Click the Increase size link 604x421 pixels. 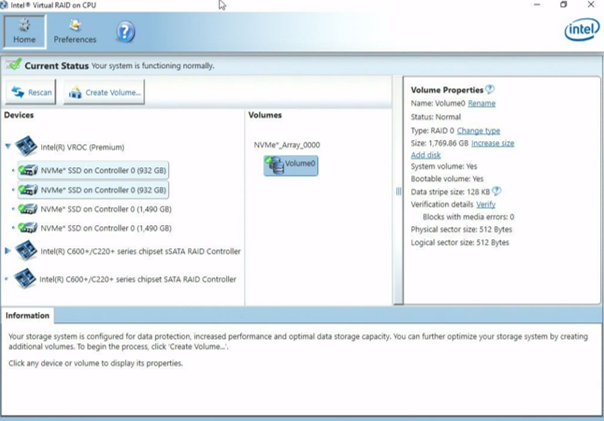pyautogui.click(x=493, y=143)
